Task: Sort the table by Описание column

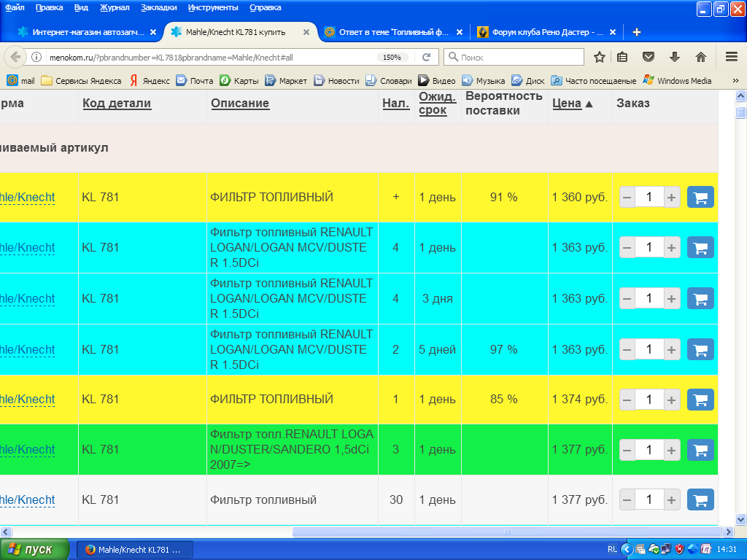Action: (240, 104)
